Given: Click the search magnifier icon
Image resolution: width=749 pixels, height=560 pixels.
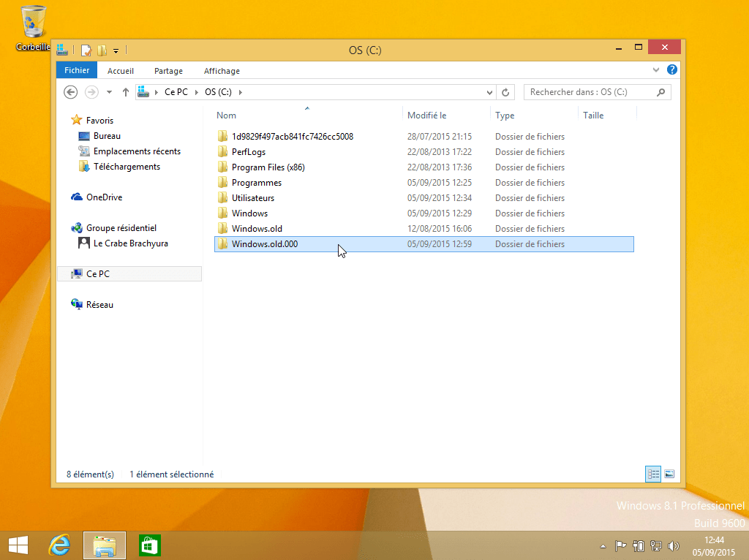Looking at the screenshot, I should coord(661,92).
